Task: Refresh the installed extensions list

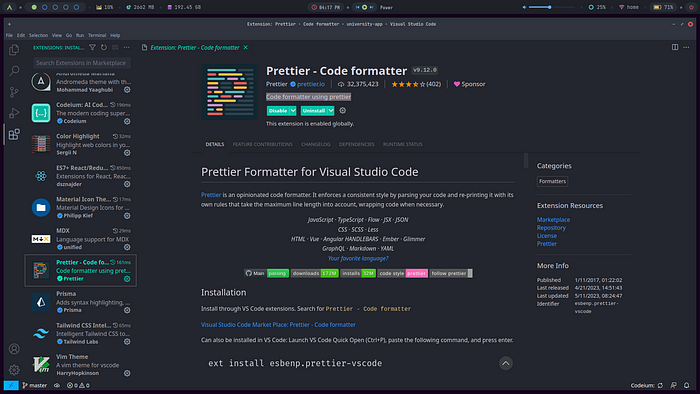Action: pos(104,47)
